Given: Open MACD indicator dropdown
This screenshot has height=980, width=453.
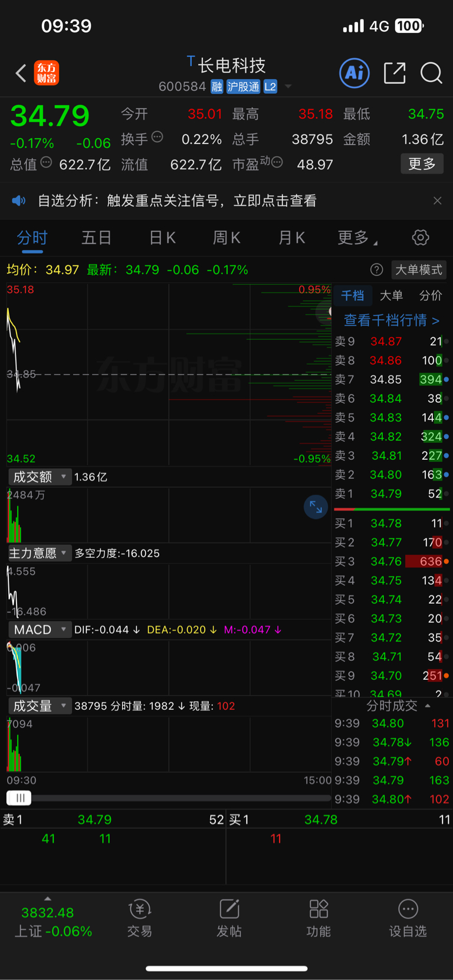Looking at the screenshot, I should [x=40, y=630].
